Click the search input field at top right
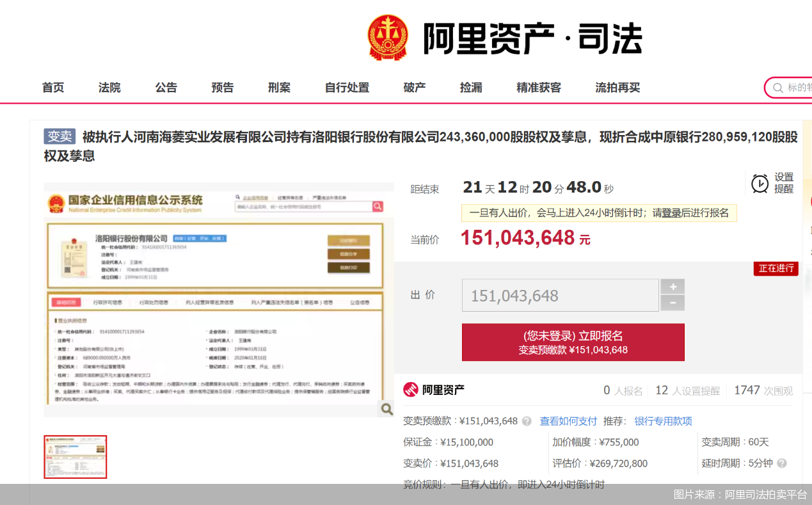812x505 pixels. (788, 88)
